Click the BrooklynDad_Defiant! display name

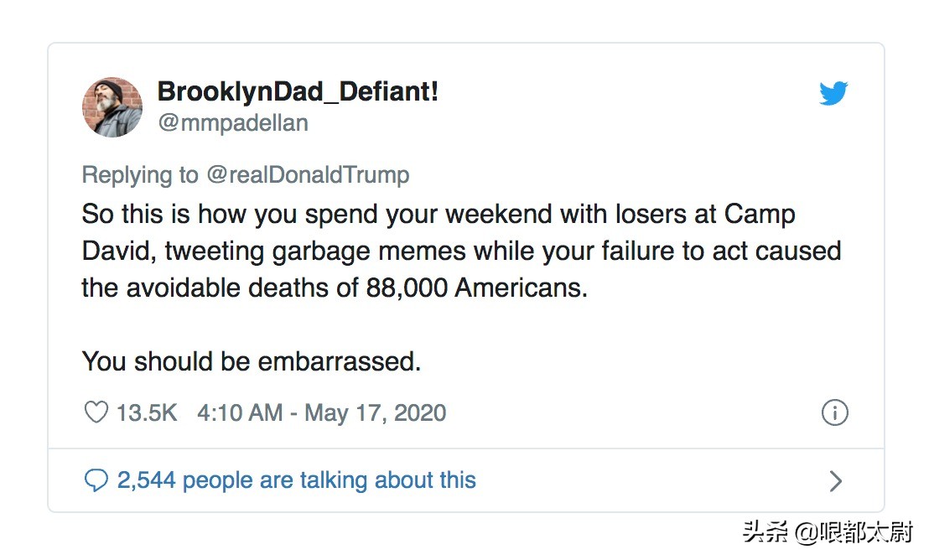(x=298, y=92)
